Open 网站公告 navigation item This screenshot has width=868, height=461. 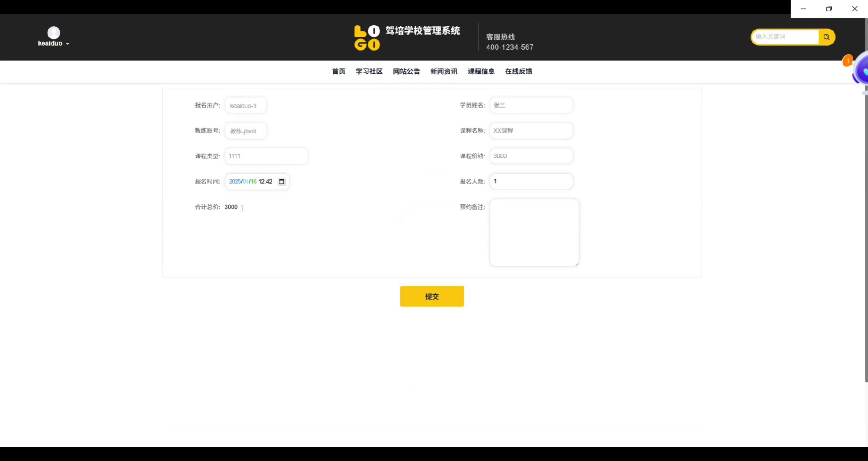tap(406, 71)
